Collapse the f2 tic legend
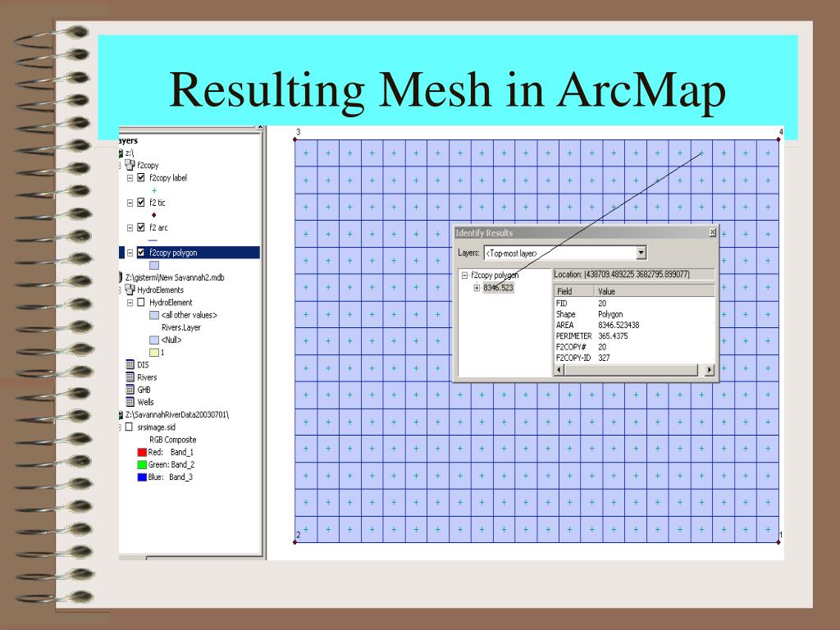This screenshot has height=630, width=840. pyautogui.click(x=130, y=203)
